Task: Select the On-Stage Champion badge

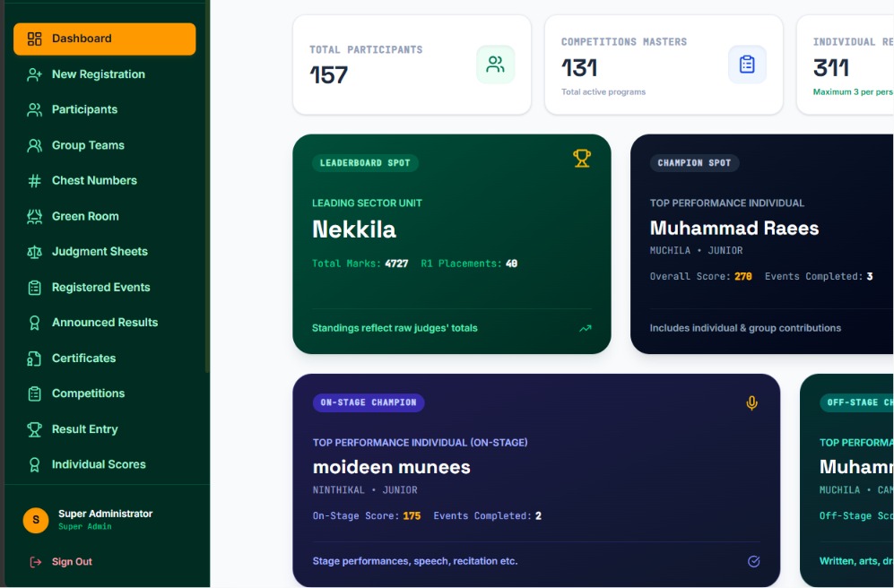Action: 369,402
